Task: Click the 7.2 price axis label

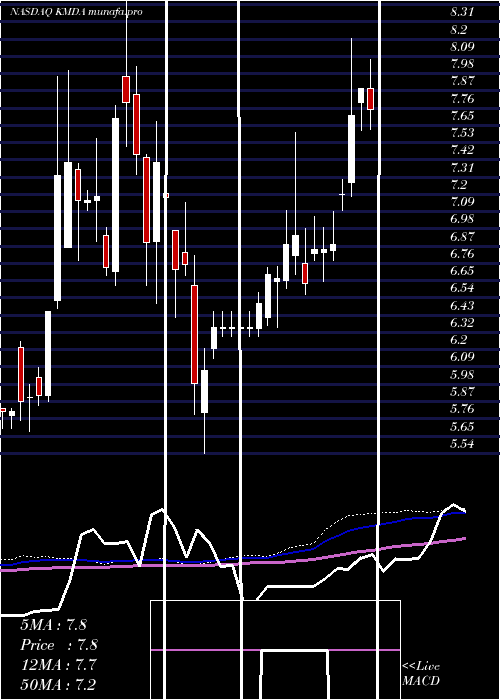Action: click(459, 184)
